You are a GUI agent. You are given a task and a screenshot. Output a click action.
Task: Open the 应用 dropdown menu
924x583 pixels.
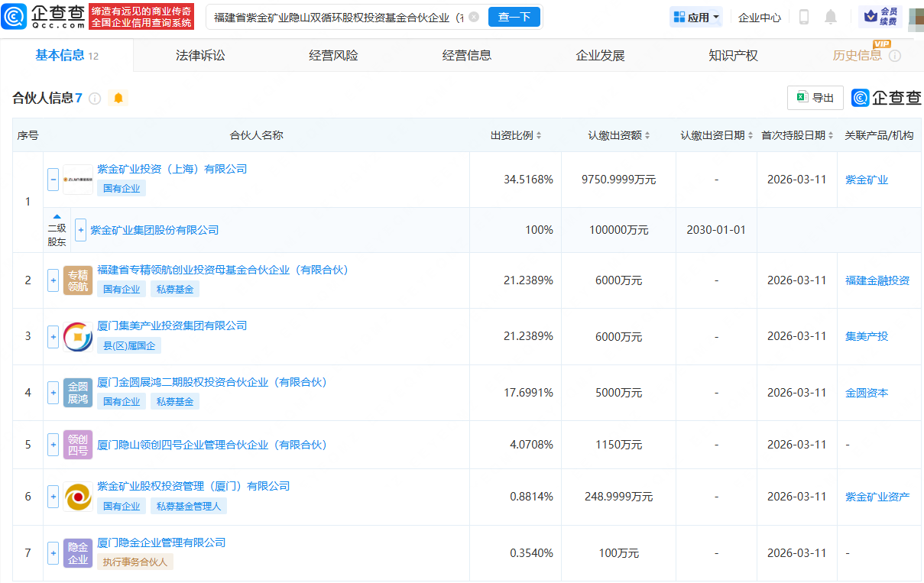pos(696,17)
